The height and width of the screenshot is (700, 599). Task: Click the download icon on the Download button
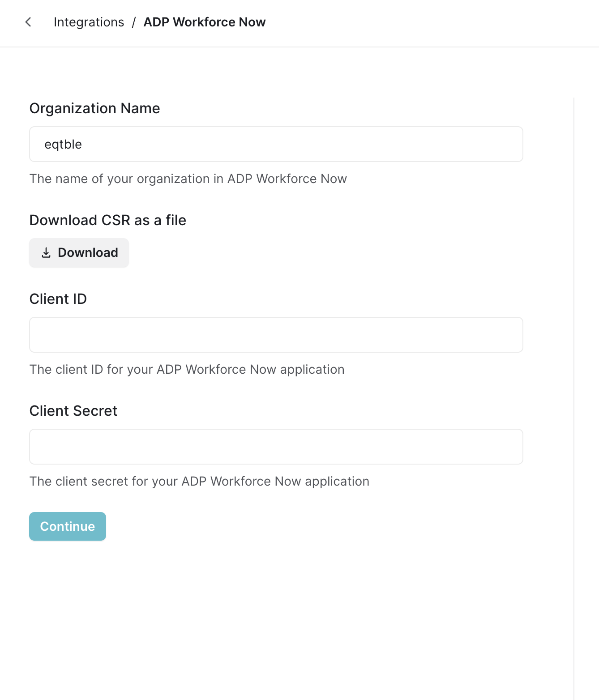point(47,252)
